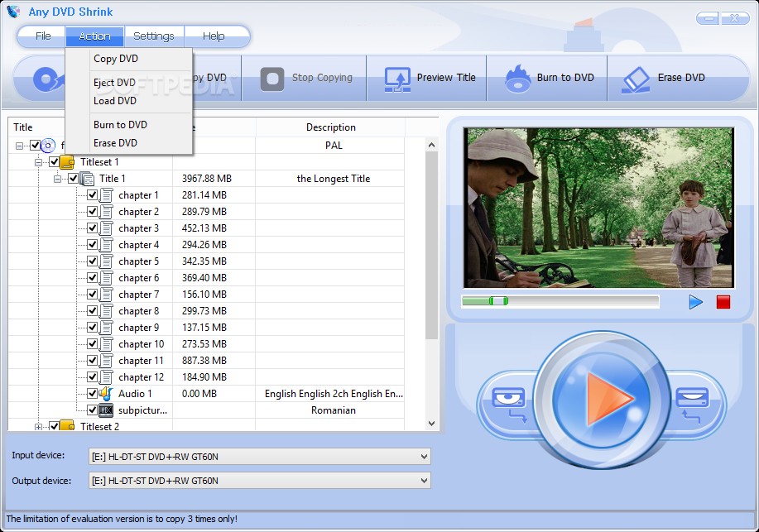
Task: Click the disc icon in the toolbar
Action: 48,79
